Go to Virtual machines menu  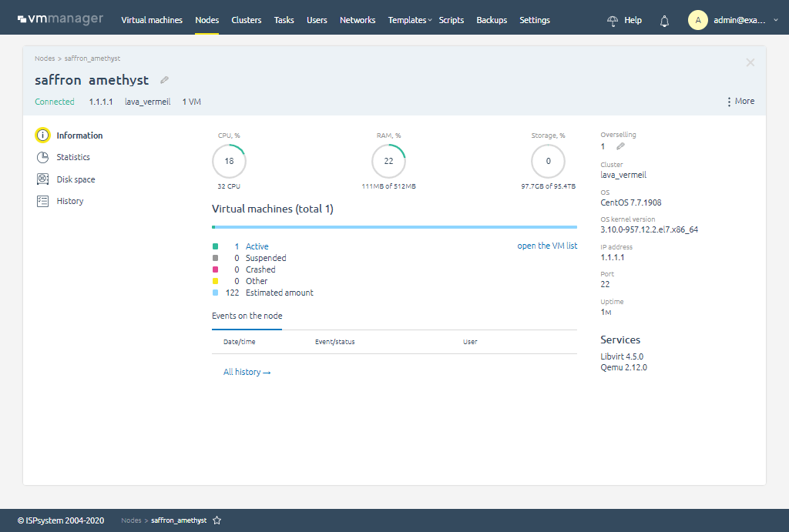point(152,20)
